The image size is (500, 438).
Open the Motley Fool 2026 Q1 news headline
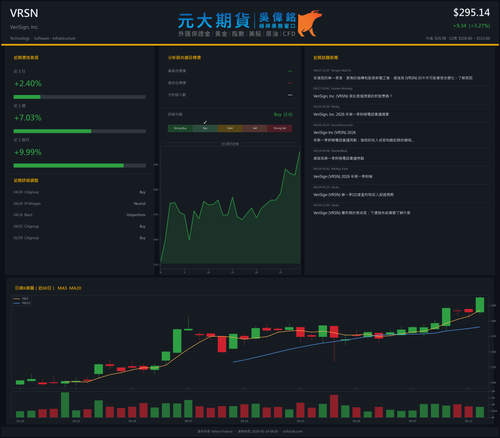coord(342,177)
